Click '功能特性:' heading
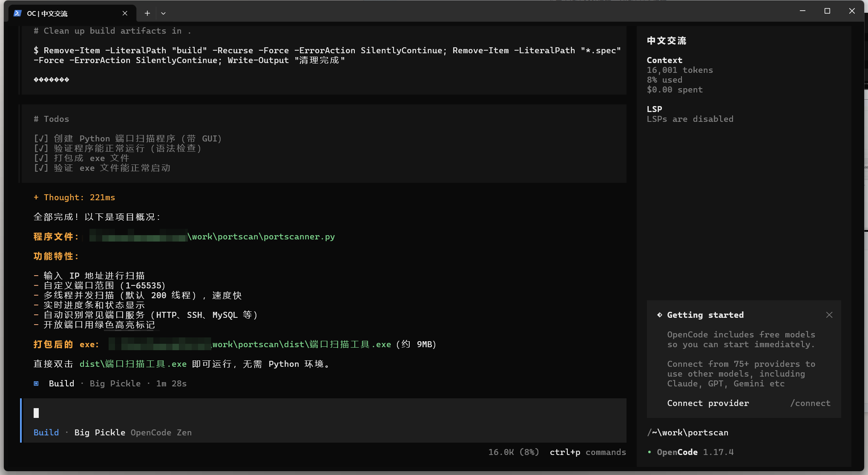 (56, 256)
